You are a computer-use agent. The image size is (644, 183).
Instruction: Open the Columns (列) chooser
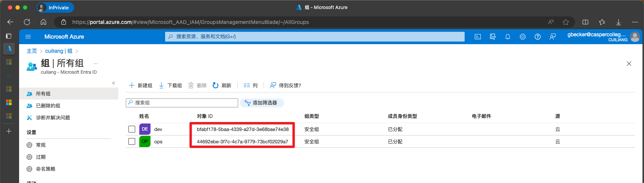[x=250, y=85]
